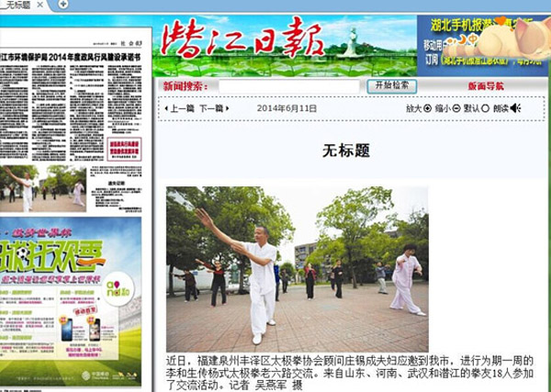Click the right arrow after 下一篇

click(228, 108)
